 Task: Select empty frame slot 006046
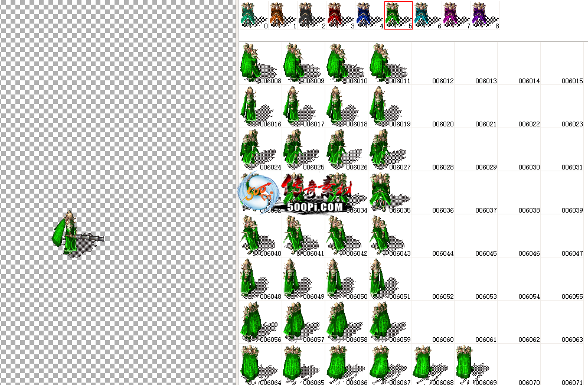tap(519, 236)
